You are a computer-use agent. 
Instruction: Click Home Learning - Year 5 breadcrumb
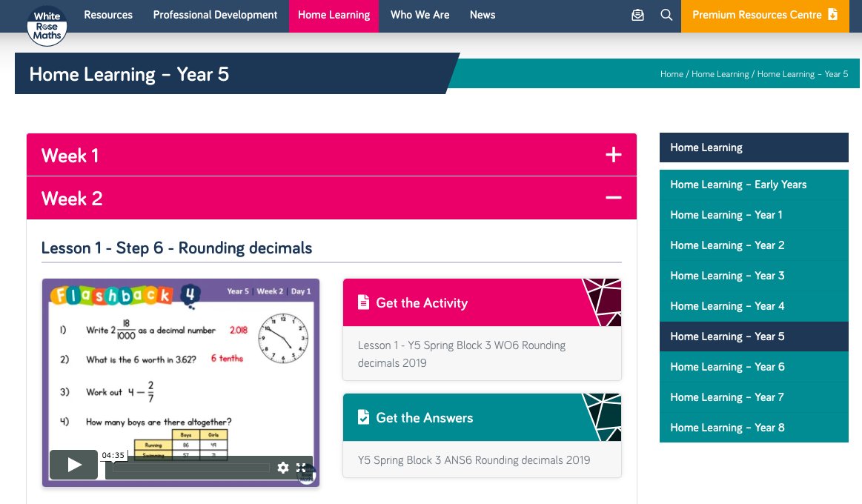click(803, 74)
